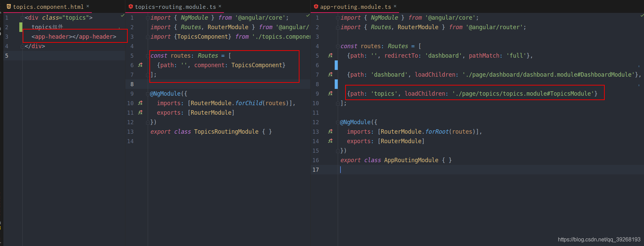The height and width of the screenshot is (246, 644).
Task: Click the inspection checkmark in app-routing.module.ts editor
Action: [642, 16]
